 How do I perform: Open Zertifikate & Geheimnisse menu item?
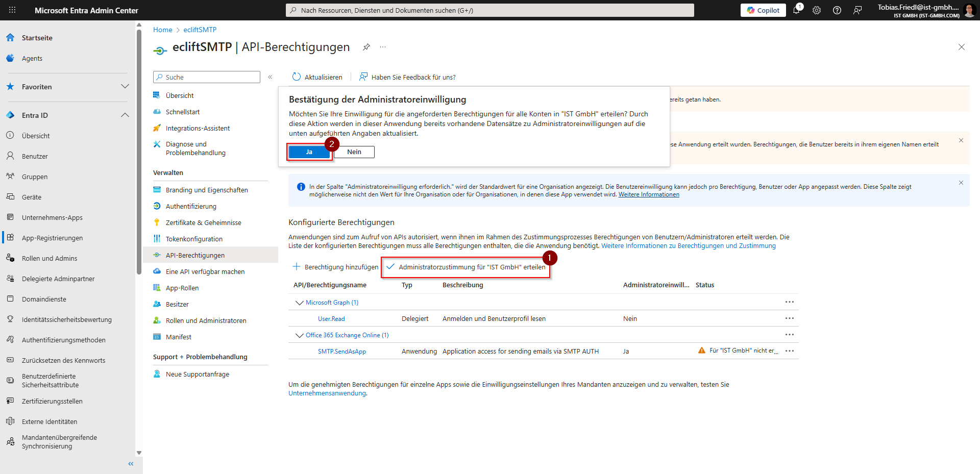click(203, 222)
